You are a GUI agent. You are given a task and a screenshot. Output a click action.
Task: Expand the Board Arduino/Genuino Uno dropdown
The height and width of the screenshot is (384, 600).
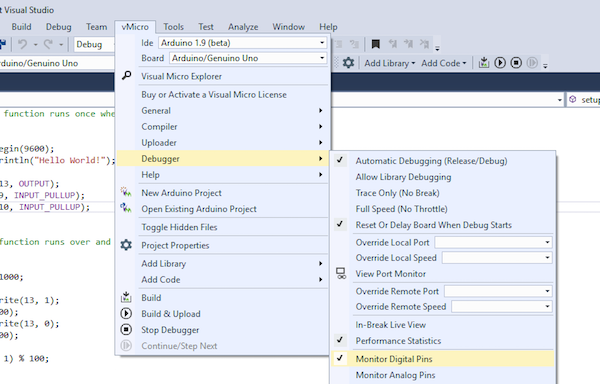pyautogui.click(x=248, y=58)
